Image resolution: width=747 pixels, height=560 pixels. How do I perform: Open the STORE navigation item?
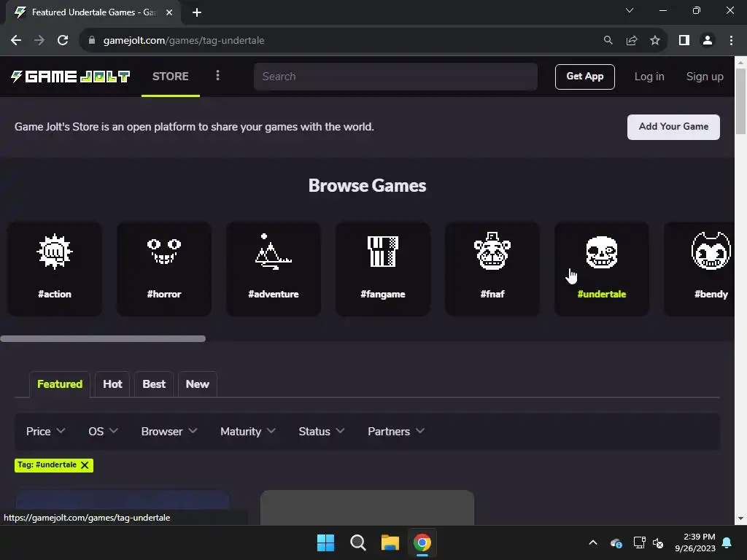click(171, 76)
